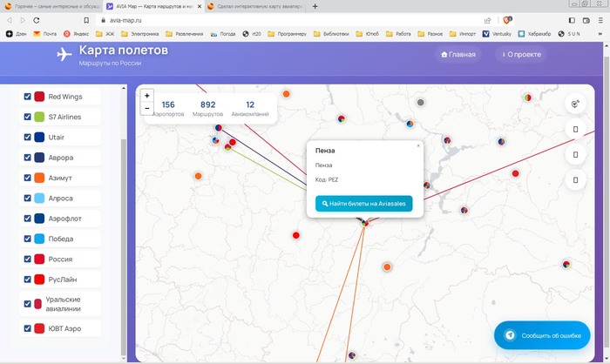Toggle the Utair checkbox
The height and width of the screenshot is (364, 610).
[x=28, y=137]
